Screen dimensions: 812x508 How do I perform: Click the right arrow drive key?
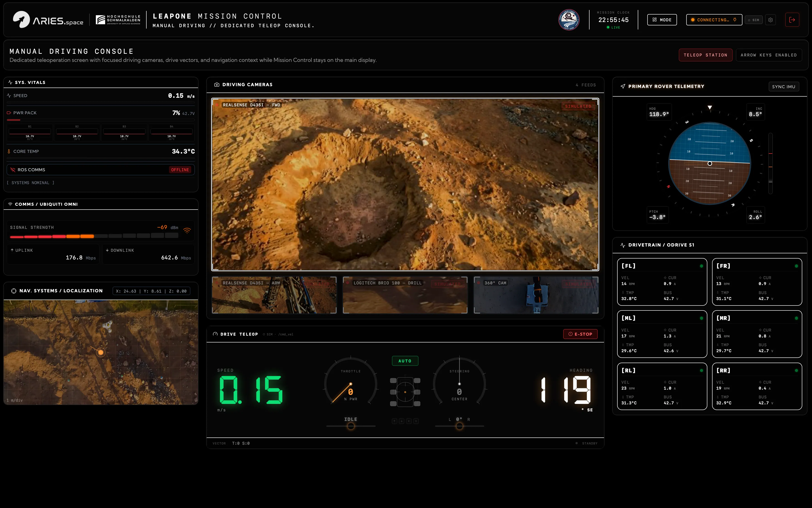[x=416, y=421]
